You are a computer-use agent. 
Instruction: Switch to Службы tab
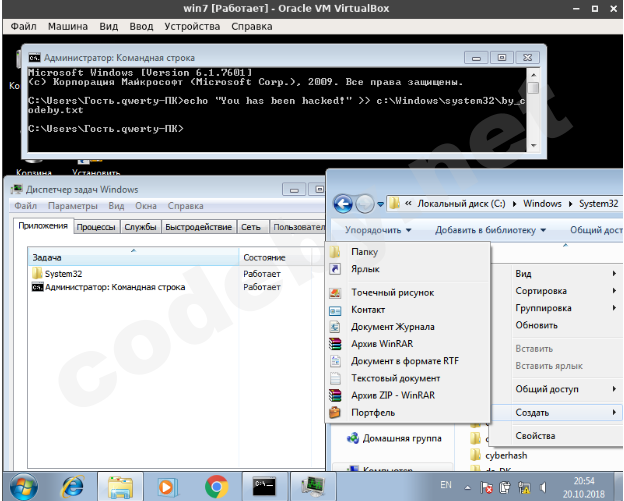click(x=140, y=227)
